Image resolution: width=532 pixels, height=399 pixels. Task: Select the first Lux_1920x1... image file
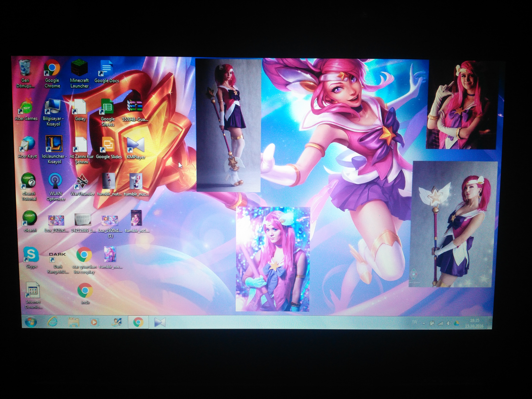click(x=56, y=224)
